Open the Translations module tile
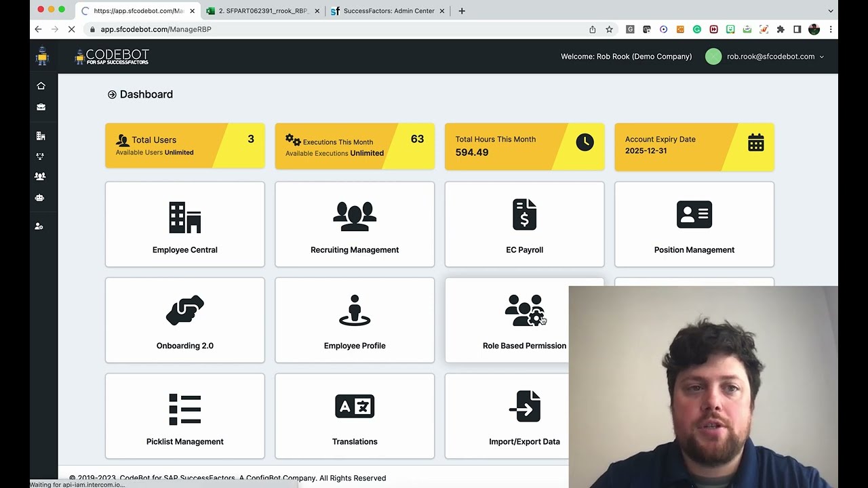This screenshot has width=868, height=488. pos(355,416)
